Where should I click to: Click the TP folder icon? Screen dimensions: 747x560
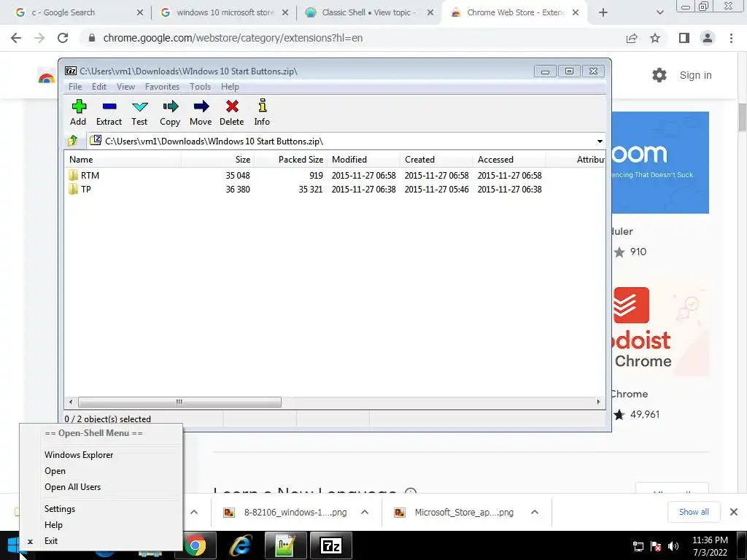click(73, 189)
